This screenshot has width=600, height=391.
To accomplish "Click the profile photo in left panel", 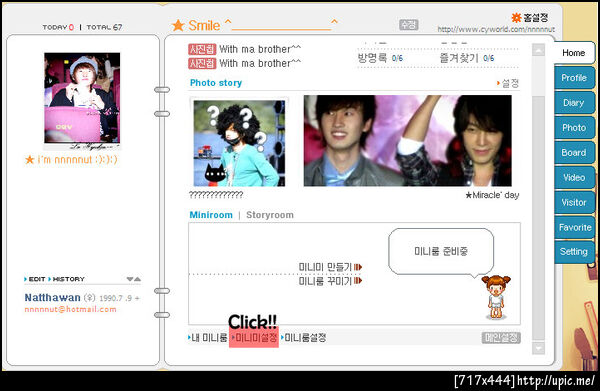I will (x=82, y=98).
